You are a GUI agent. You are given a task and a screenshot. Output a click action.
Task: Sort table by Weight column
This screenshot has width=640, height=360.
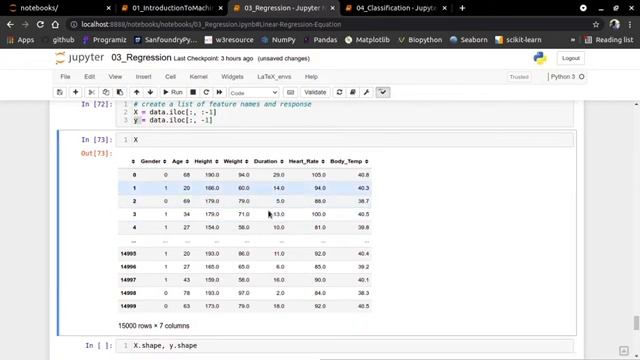(236, 161)
